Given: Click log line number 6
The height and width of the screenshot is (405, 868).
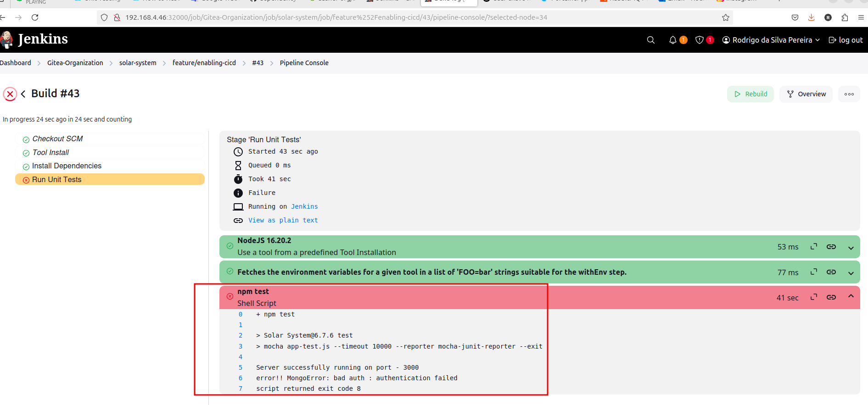Looking at the screenshot, I should click(x=241, y=378).
